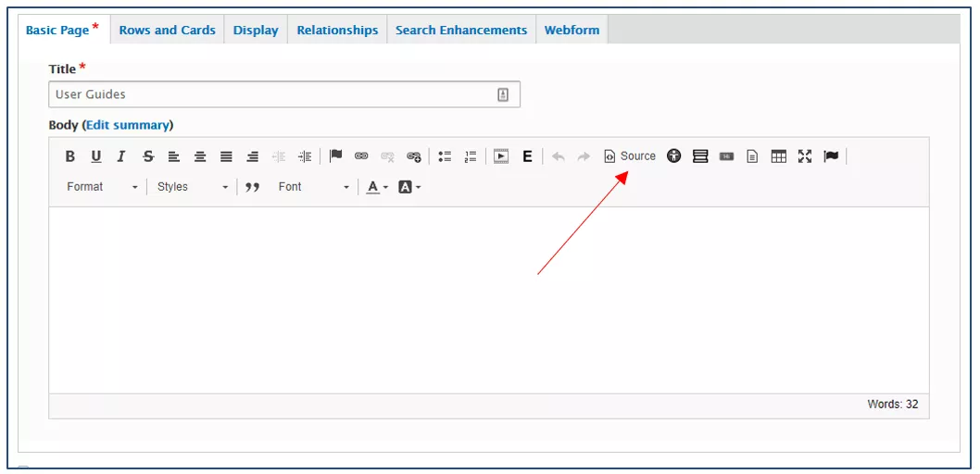This screenshot has width=980, height=474.
Task: Justify the text
Action: coord(226,156)
